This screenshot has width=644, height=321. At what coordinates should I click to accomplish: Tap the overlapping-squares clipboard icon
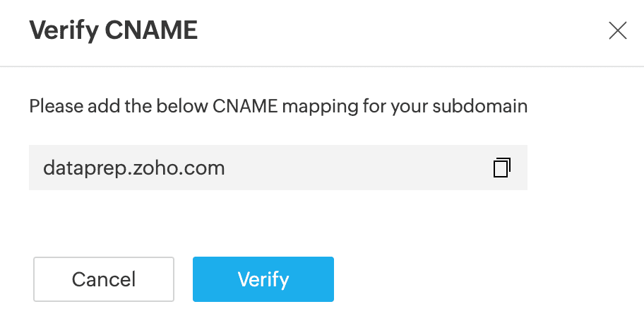pyautogui.click(x=501, y=168)
